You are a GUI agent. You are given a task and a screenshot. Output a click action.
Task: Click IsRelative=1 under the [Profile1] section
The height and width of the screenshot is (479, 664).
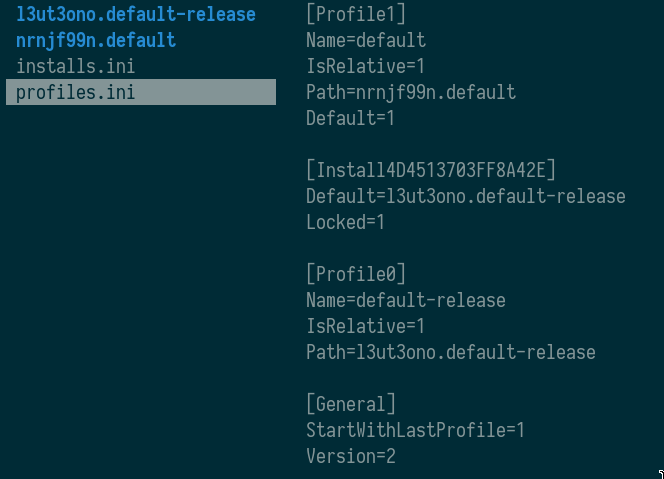[x=366, y=67]
